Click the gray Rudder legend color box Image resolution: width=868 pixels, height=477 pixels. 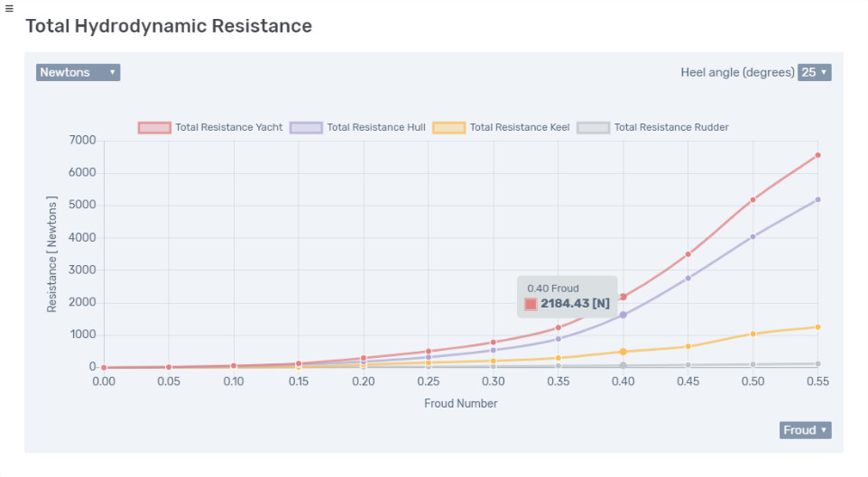pyautogui.click(x=593, y=127)
